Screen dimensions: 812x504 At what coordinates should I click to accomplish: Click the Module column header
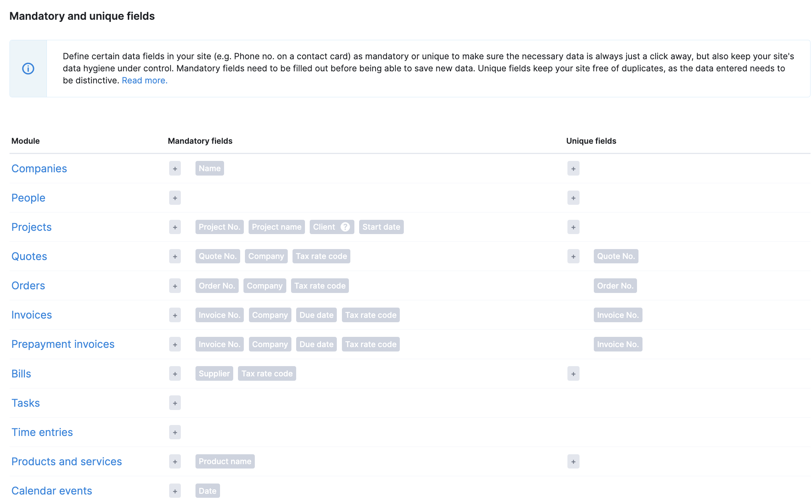click(x=26, y=141)
